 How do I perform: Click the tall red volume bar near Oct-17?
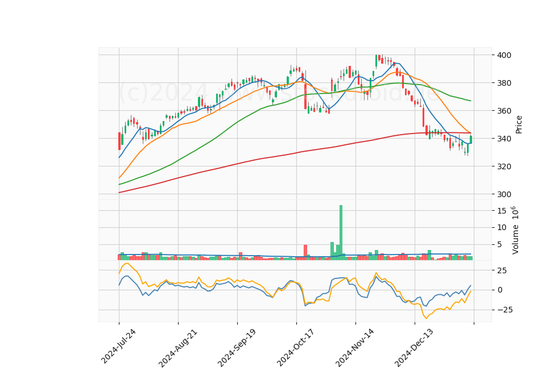305,252
